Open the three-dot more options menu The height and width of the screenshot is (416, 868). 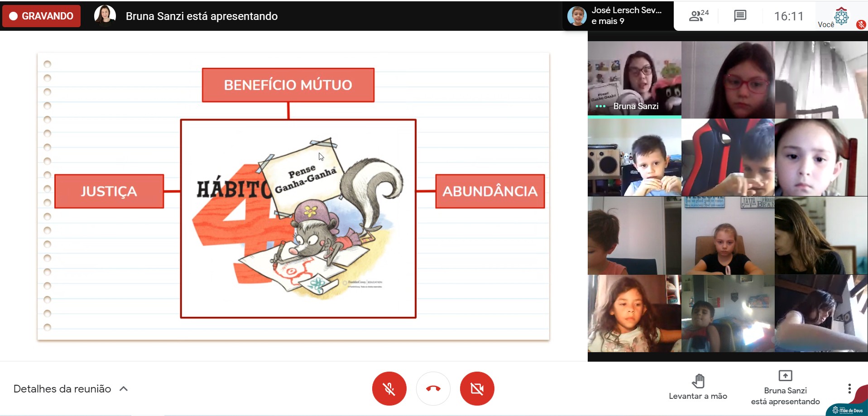click(849, 388)
